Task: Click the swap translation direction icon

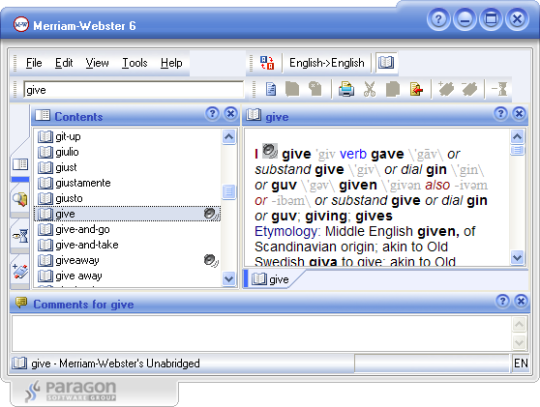Action: (267, 63)
